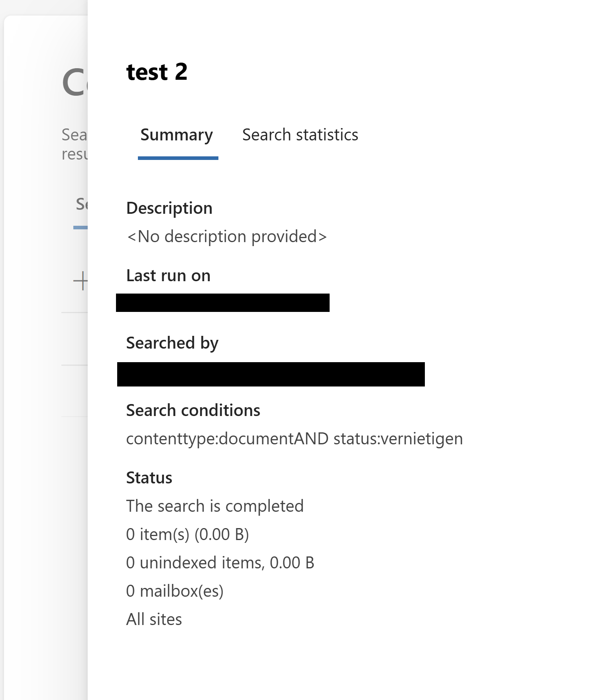This screenshot has height=700, width=609.
Task: Click the large 'C' heading behind the panel
Action: pyautogui.click(x=74, y=83)
